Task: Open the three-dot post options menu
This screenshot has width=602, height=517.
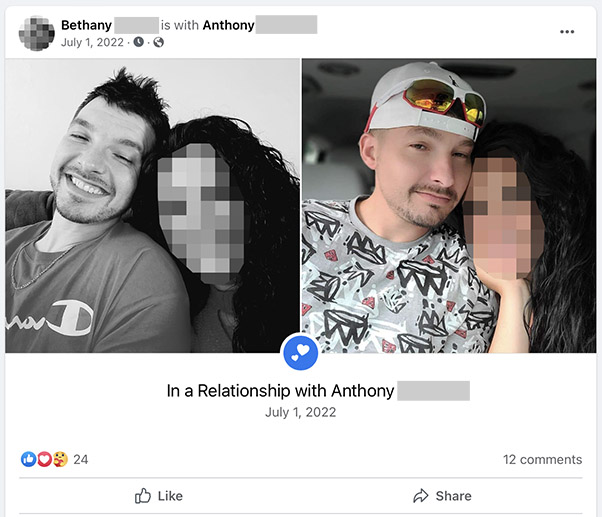Action: [567, 31]
